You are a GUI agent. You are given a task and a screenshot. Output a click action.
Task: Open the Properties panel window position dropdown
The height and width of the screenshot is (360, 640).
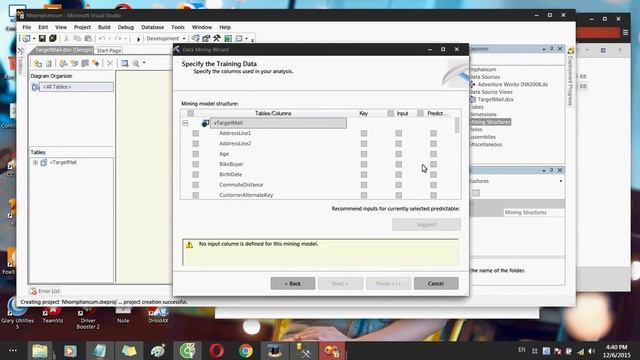tap(544, 170)
